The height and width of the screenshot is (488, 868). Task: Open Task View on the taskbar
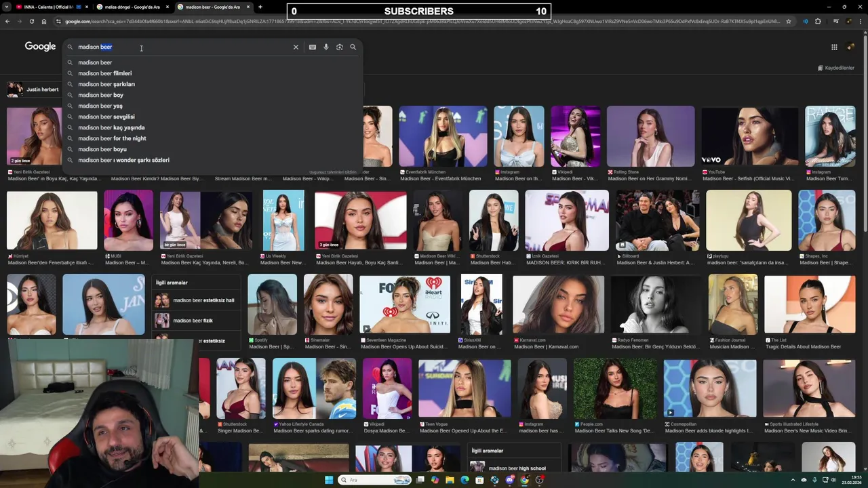[x=420, y=480]
